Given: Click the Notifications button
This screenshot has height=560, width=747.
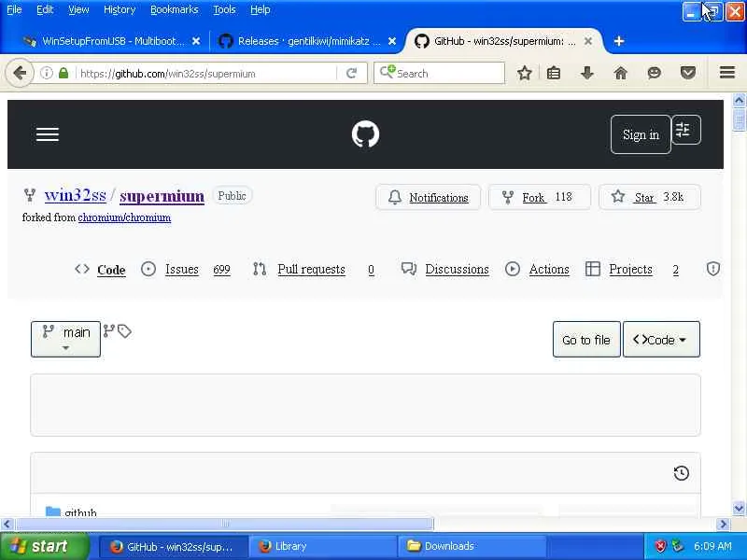Looking at the screenshot, I should point(429,197).
